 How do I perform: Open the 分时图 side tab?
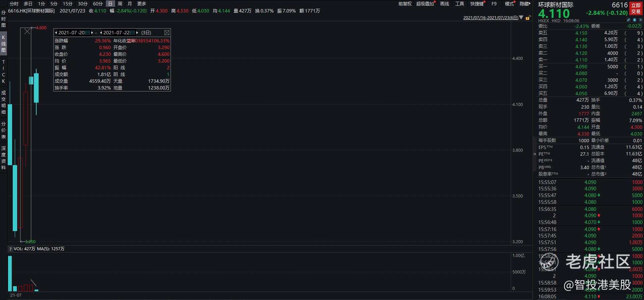pos(3,19)
